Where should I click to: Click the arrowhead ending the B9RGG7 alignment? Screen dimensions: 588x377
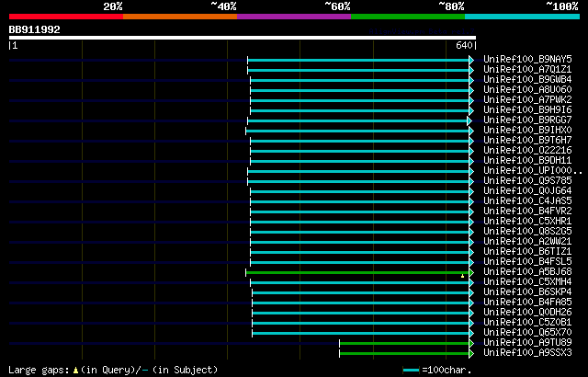(x=469, y=120)
